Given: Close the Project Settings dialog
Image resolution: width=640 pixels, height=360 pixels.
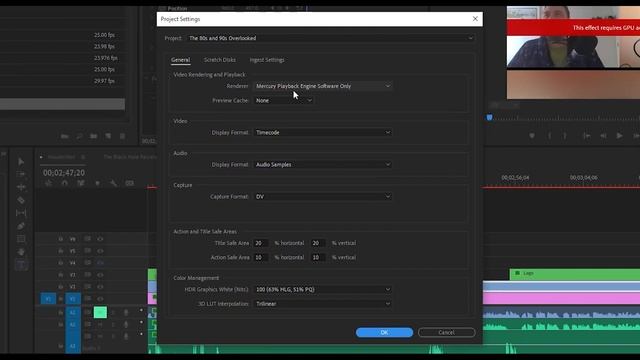Looking at the screenshot, I should [475, 19].
